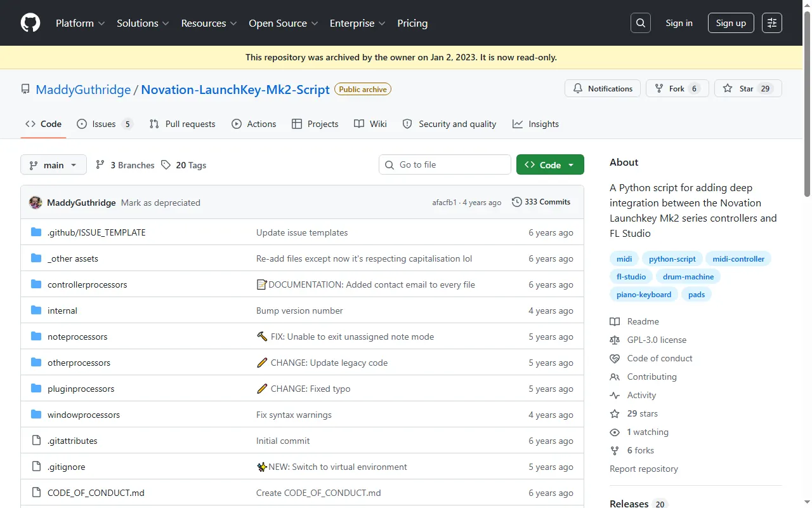Open the green Code dropdown button
The width and height of the screenshot is (812, 508).
click(550, 165)
